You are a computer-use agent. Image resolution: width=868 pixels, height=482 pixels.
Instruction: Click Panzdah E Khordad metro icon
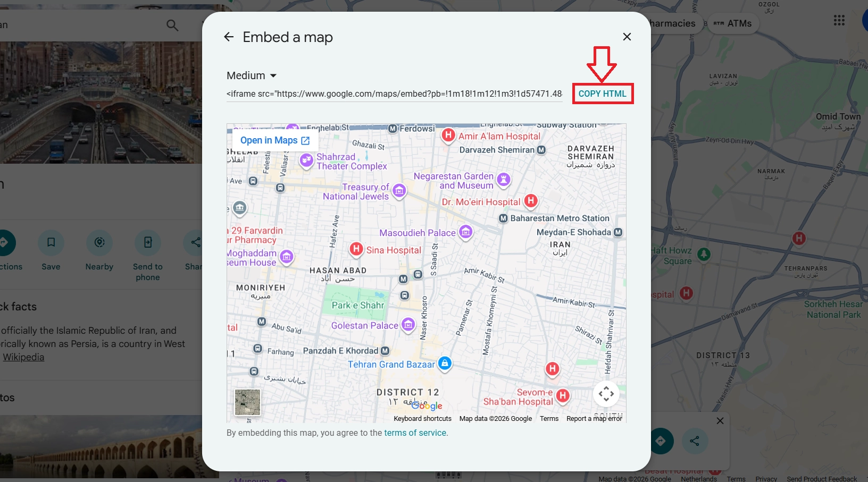[x=385, y=351]
